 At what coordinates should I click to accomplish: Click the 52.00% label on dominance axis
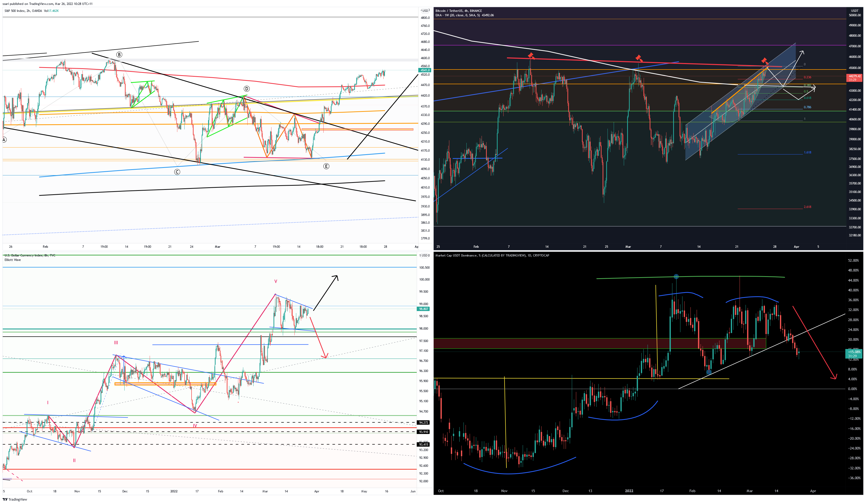853,261
